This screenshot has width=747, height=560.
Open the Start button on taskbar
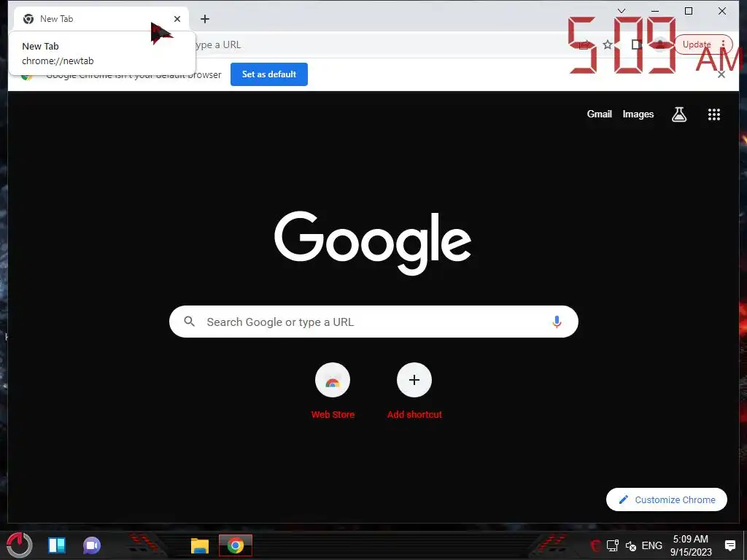19,545
